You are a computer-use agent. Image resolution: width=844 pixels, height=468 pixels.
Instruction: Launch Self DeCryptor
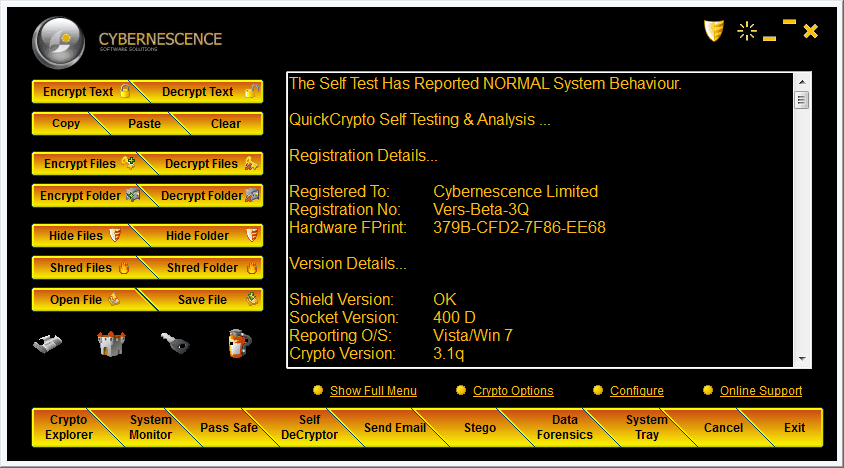(x=310, y=427)
